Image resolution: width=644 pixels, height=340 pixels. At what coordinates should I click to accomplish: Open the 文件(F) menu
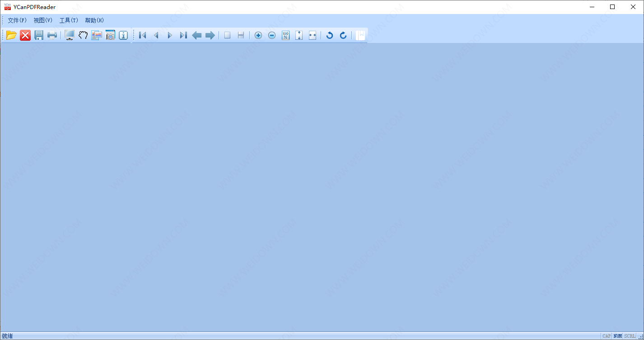17,20
